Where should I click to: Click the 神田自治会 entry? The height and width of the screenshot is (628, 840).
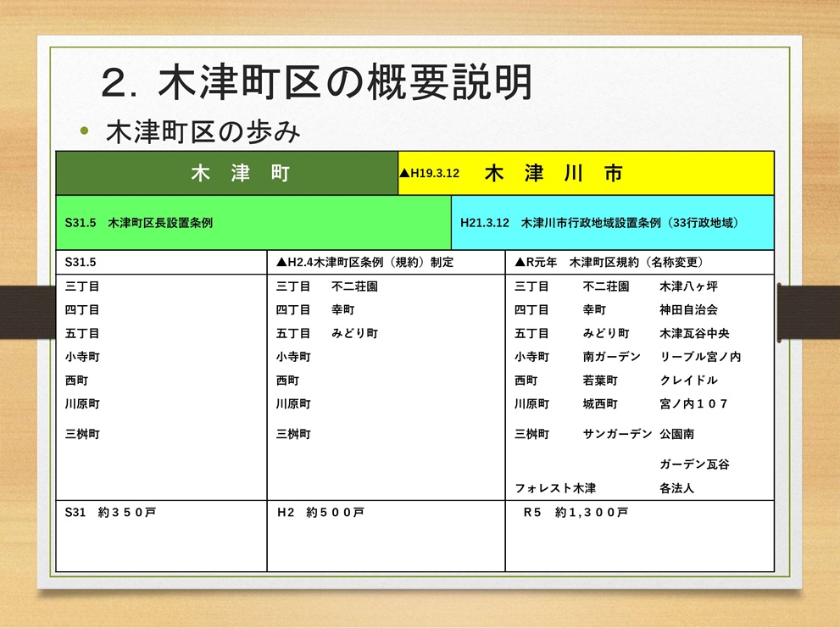coord(688,310)
